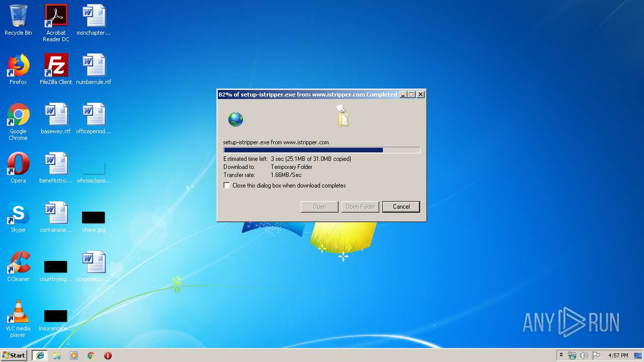The image size is (644, 362).
Task: Open Windows Media Player taskbar icon
Action: [74, 355]
